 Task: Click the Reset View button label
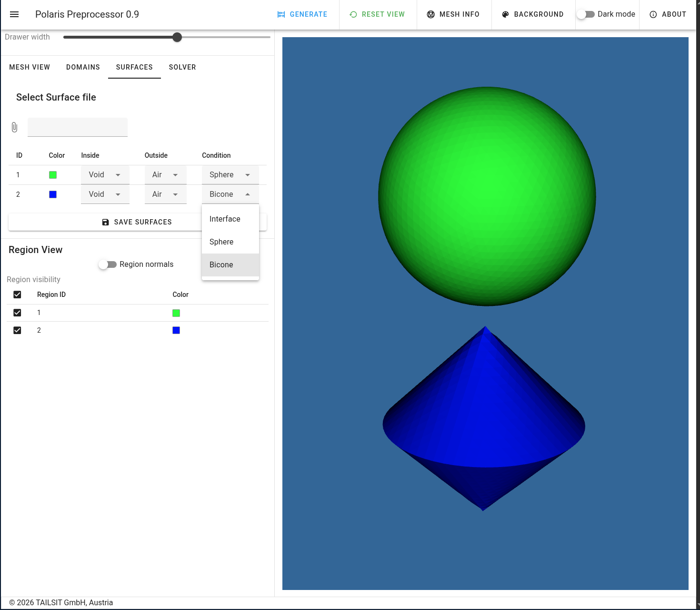(383, 14)
